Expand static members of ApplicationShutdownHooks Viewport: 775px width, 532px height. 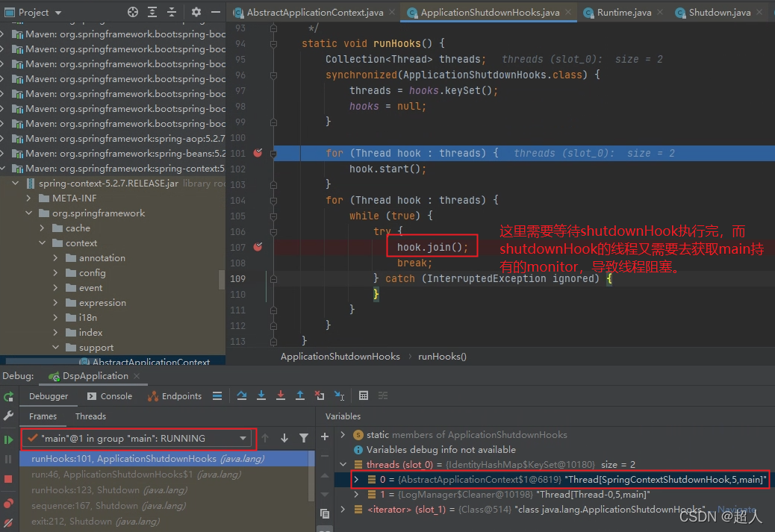343,435
